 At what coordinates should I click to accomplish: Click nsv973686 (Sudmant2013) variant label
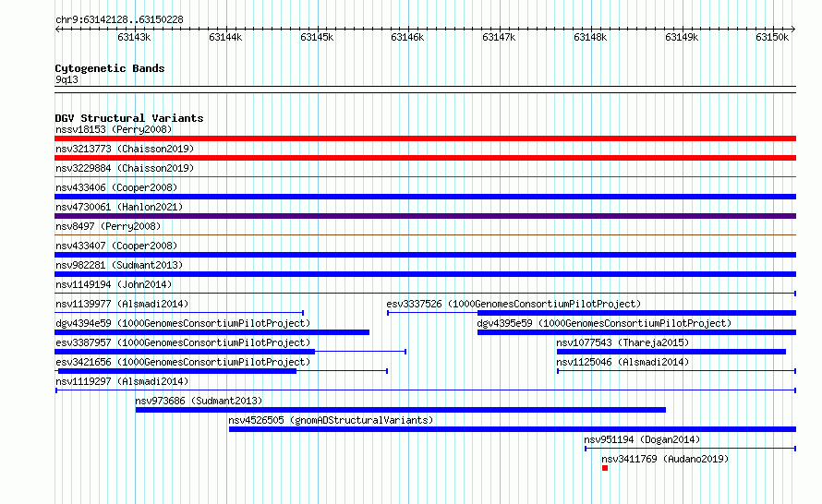click(x=199, y=401)
